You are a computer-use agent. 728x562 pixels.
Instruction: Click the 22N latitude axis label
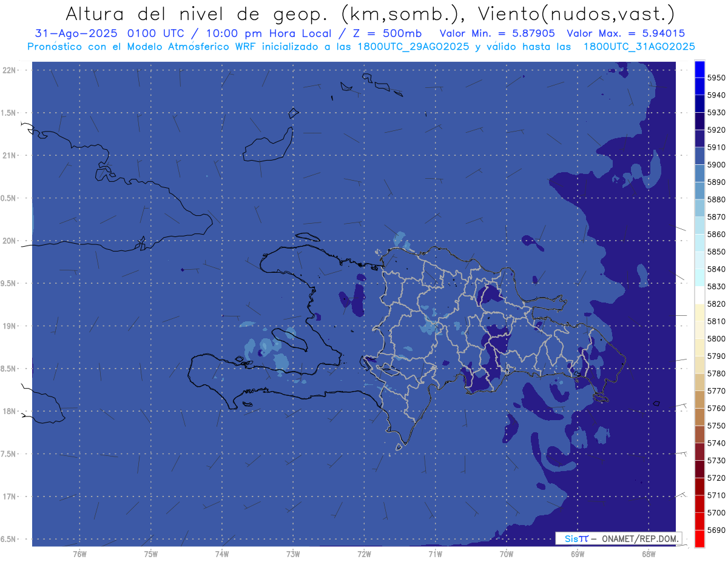click(x=10, y=70)
